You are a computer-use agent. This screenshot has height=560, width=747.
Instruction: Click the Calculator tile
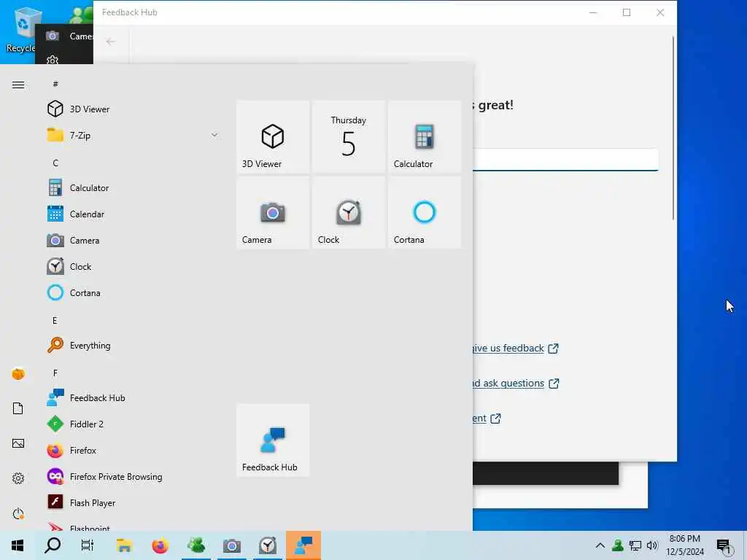[424, 136]
